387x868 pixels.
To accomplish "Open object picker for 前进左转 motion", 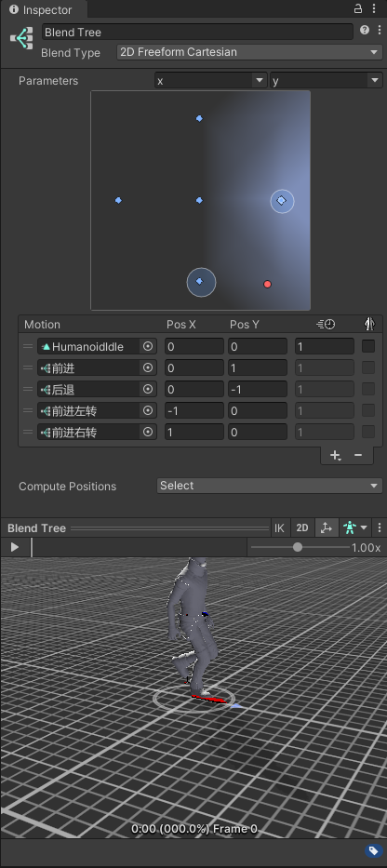I will pyautogui.click(x=148, y=411).
